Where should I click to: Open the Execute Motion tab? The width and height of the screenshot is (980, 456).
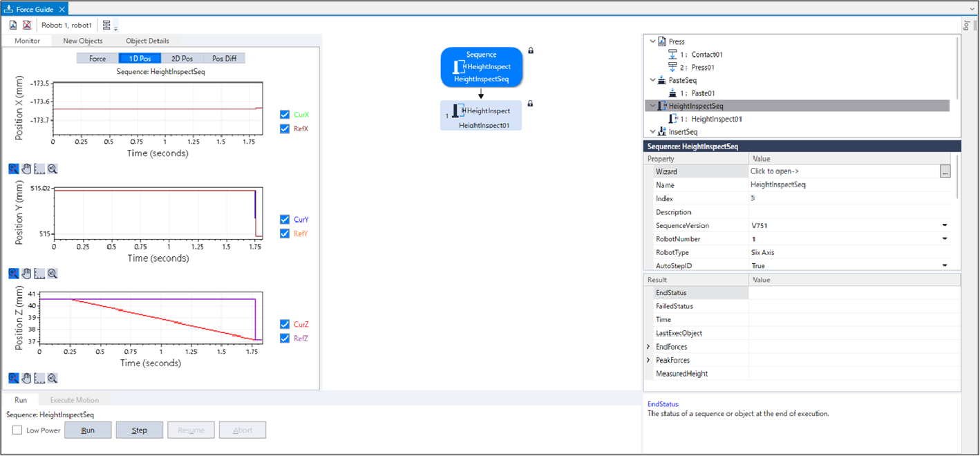tap(75, 400)
